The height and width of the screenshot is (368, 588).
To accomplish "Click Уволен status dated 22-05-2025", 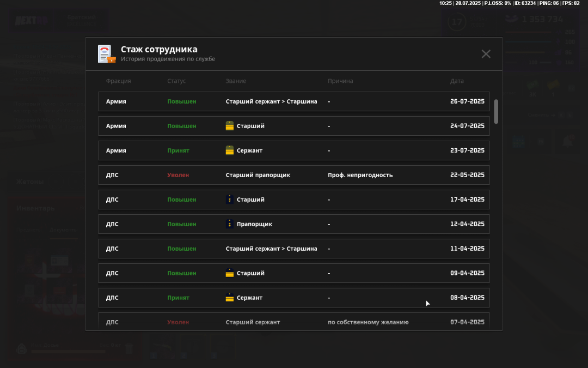I will coord(177,175).
